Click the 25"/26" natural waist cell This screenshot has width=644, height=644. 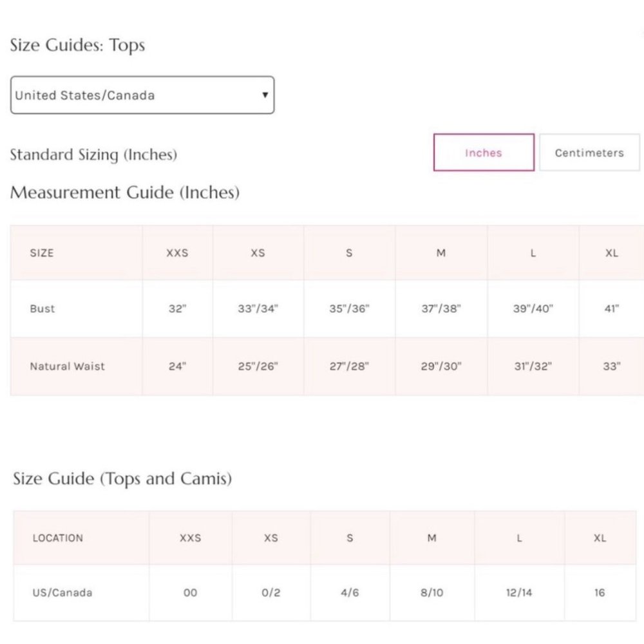tap(258, 366)
